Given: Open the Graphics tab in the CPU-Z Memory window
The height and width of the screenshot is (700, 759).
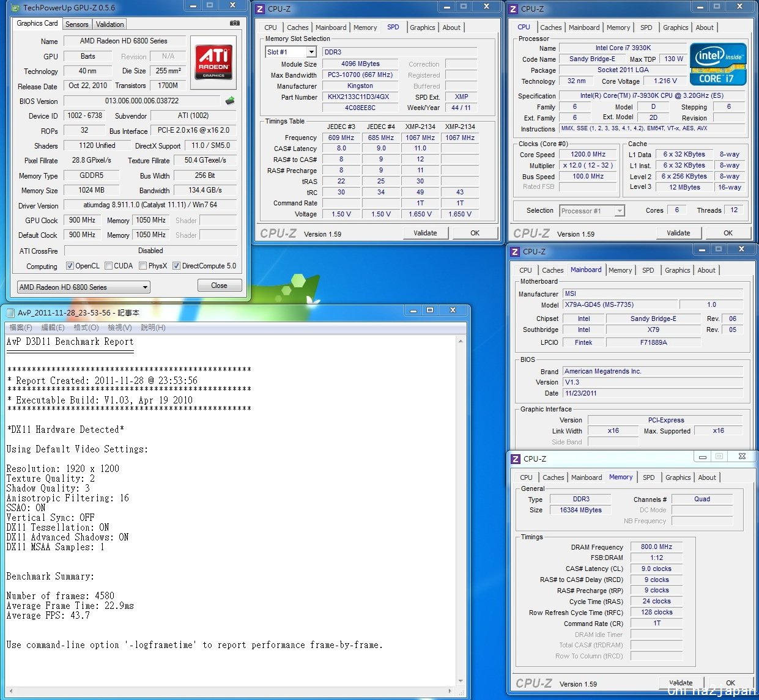Looking at the screenshot, I should (x=678, y=477).
